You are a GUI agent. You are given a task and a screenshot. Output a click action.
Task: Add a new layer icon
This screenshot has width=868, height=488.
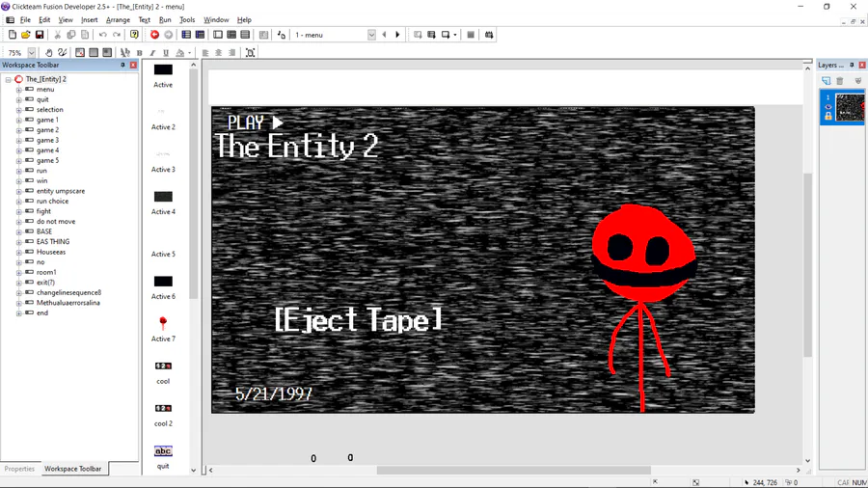[826, 81]
